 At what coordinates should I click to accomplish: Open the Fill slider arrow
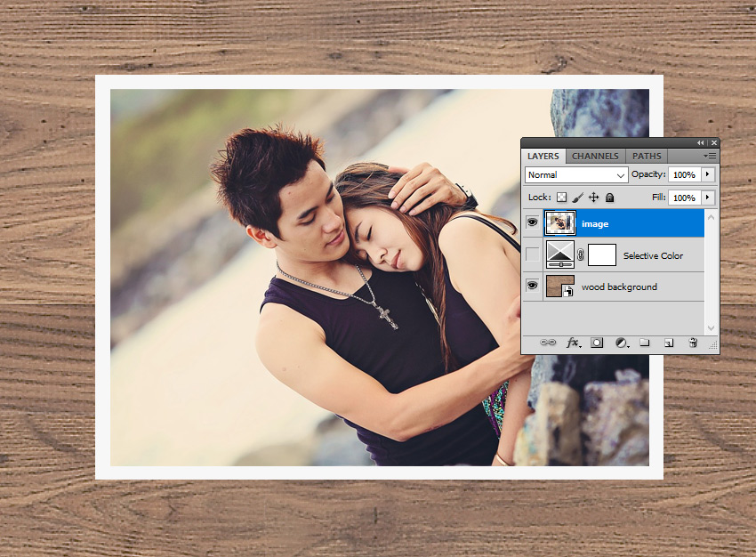click(x=708, y=198)
